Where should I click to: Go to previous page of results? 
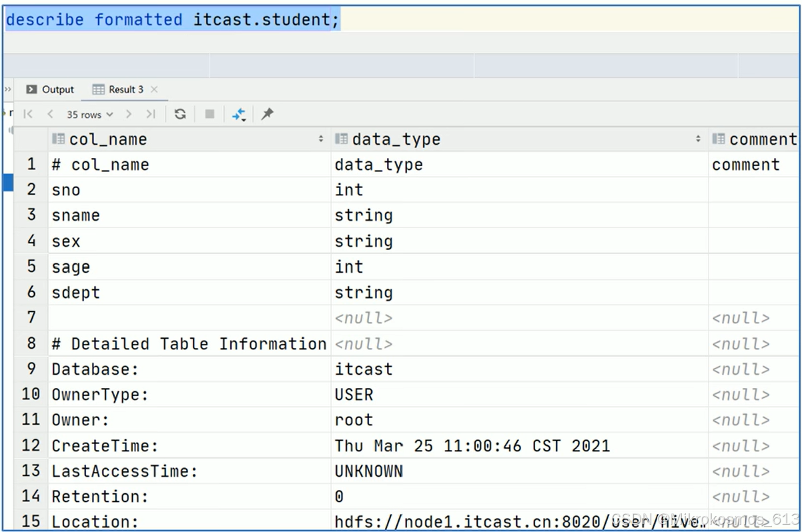pyautogui.click(x=50, y=114)
